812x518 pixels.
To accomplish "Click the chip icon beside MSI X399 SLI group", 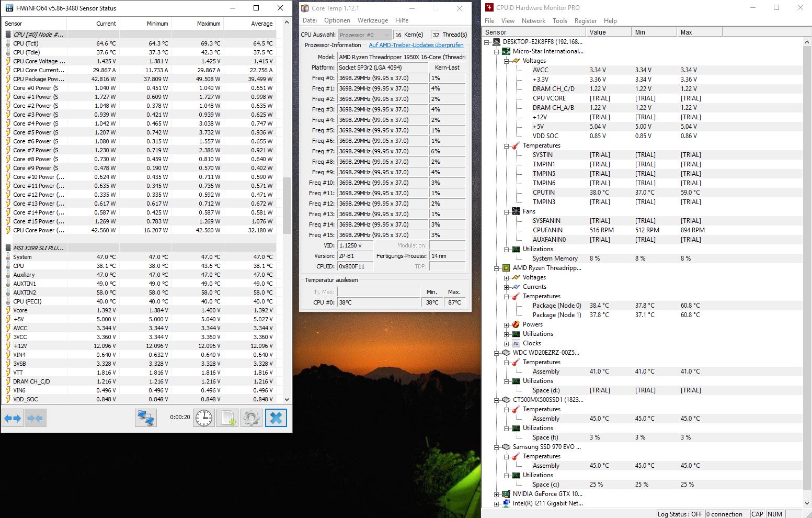I will coord(8,248).
